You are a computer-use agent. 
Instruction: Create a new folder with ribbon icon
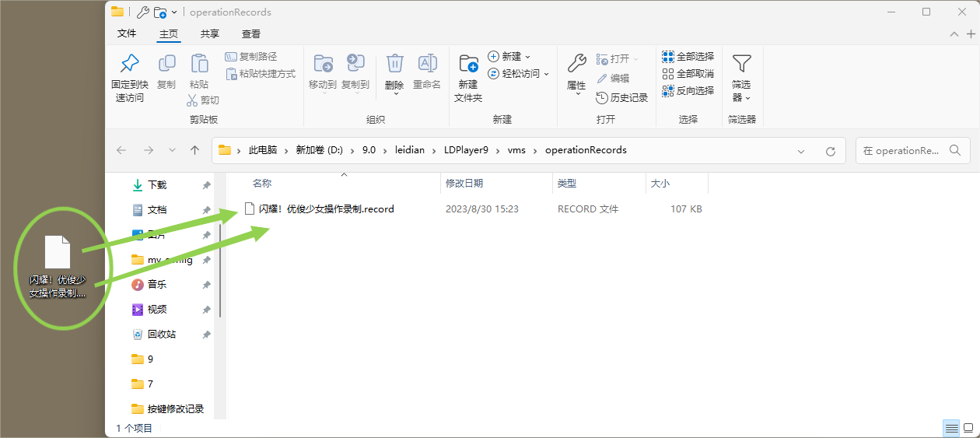[x=468, y=64]
